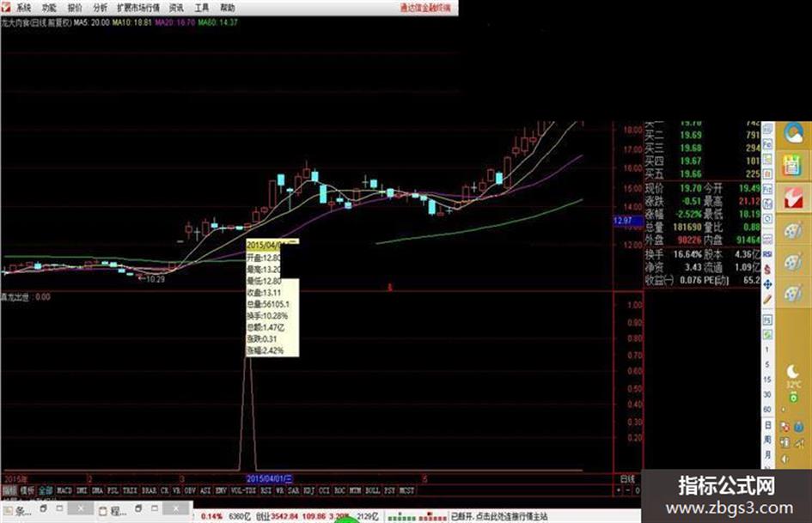This screenshot has height=523, width=812.
Task: Switch chart to 周 weekly period
Action: [x=767, y=440]
